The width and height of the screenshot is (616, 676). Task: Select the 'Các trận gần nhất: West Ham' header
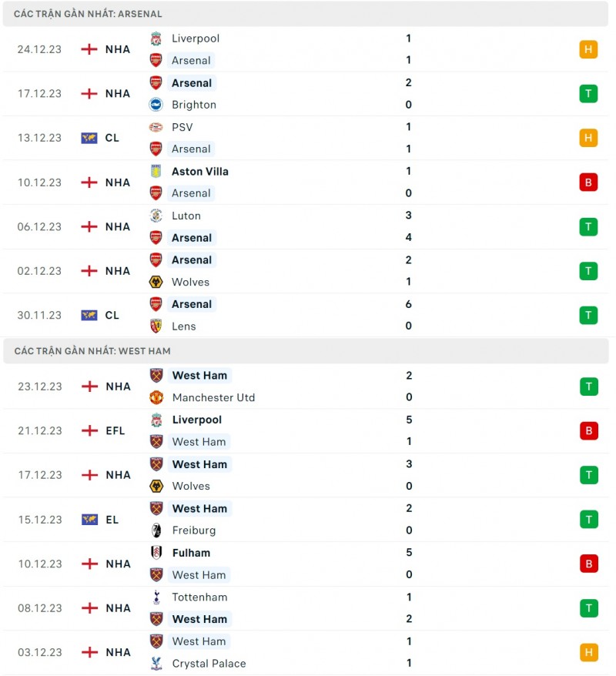(x=92, y=351)
